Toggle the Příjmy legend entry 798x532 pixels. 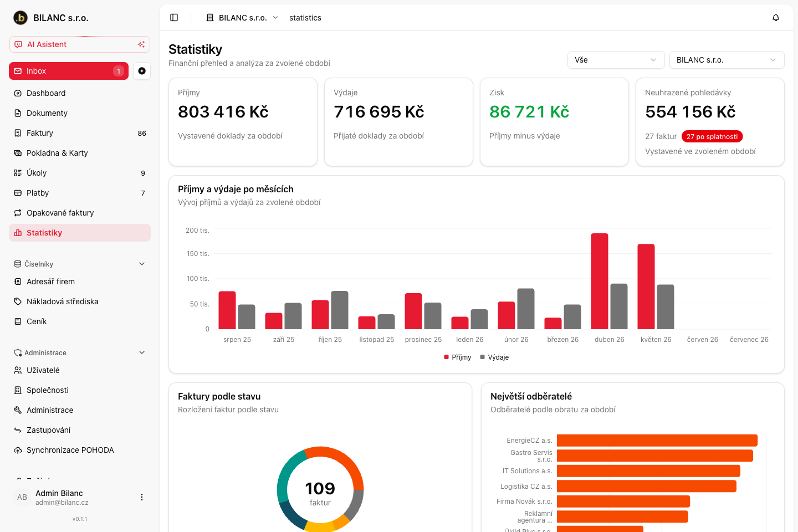pos(457,357)
